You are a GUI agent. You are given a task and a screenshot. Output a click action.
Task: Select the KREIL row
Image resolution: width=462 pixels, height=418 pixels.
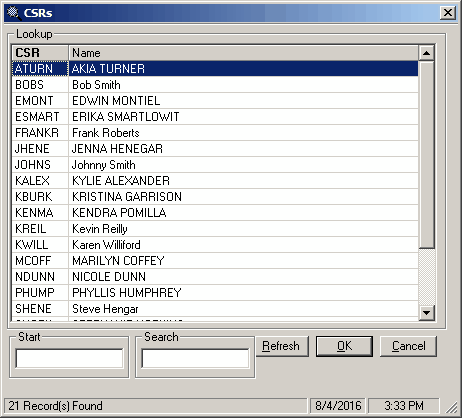click(x=215, y=229)
